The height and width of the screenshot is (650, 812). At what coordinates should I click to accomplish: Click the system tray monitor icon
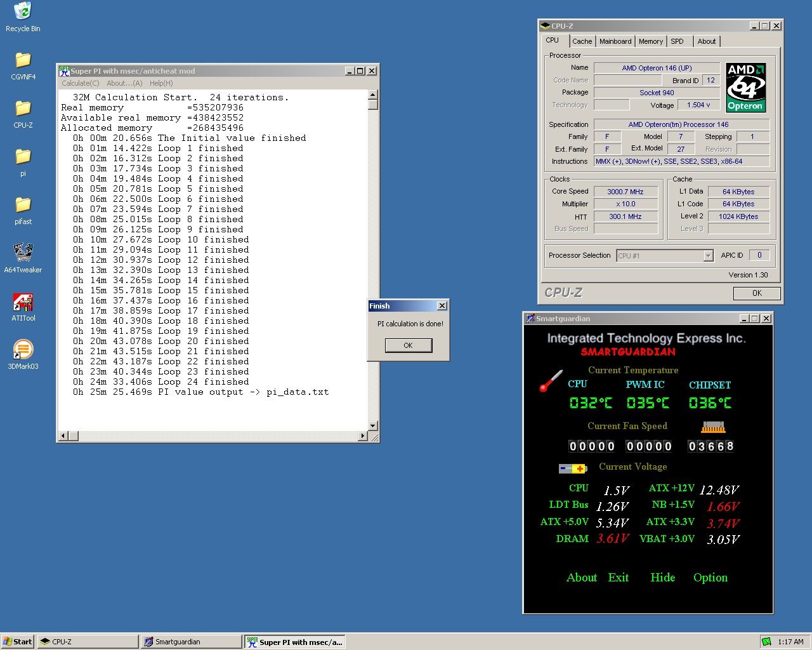pos(767,642)
